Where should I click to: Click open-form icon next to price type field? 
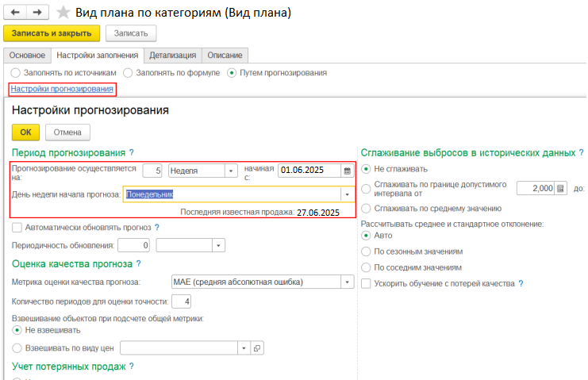pyautogui.click(x=256, y=347)
